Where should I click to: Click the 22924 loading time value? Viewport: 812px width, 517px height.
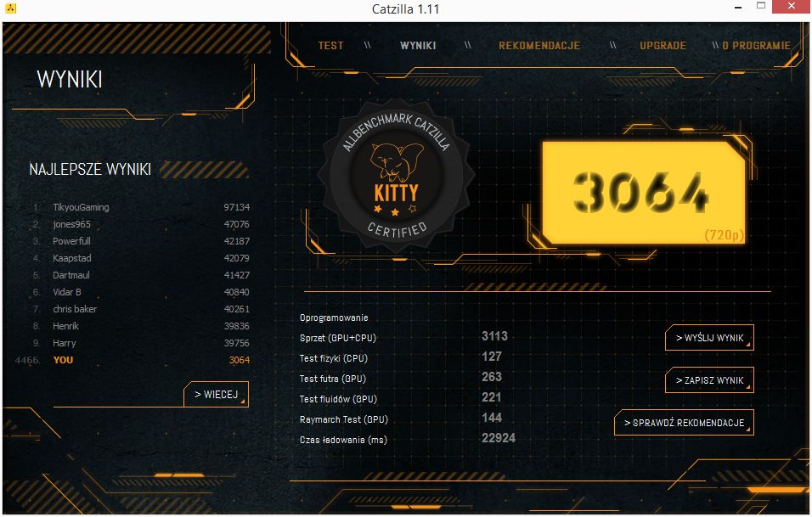click(499, 438)
